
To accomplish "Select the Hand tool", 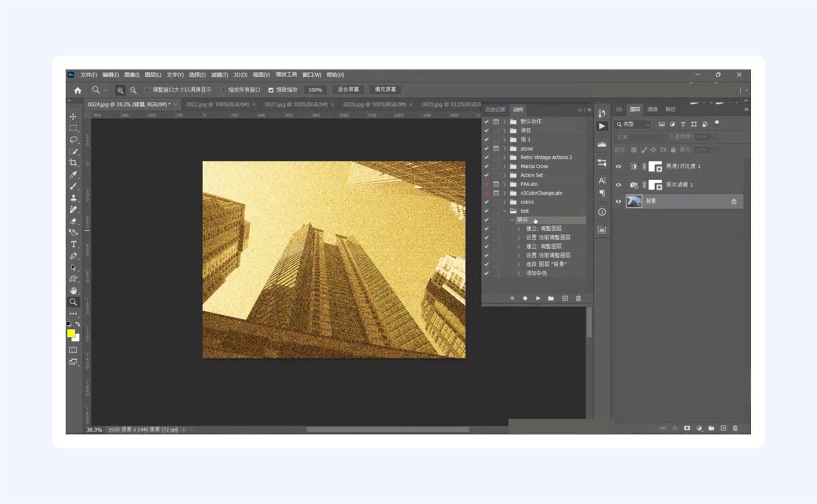I will click(x=73, y=291).
